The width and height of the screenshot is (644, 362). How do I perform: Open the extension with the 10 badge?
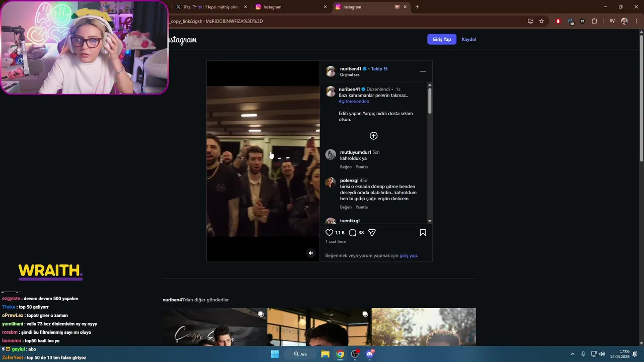[x=571, y=22]
